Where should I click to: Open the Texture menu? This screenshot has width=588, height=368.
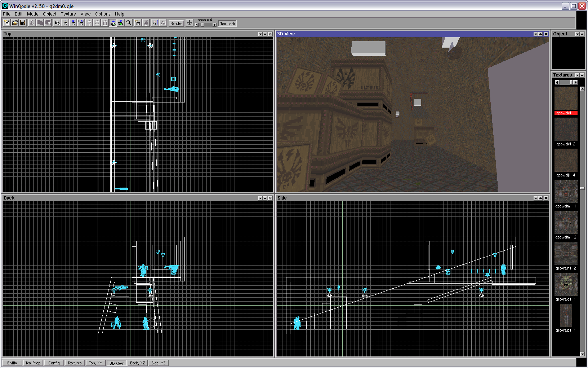[68, 14]
